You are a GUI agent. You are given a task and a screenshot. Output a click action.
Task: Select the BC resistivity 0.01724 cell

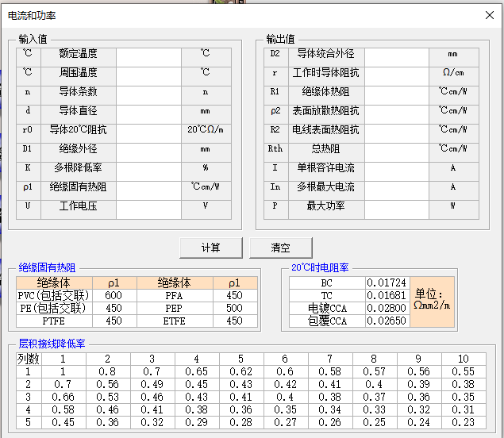pyautogui.click(x=387, y=283)
